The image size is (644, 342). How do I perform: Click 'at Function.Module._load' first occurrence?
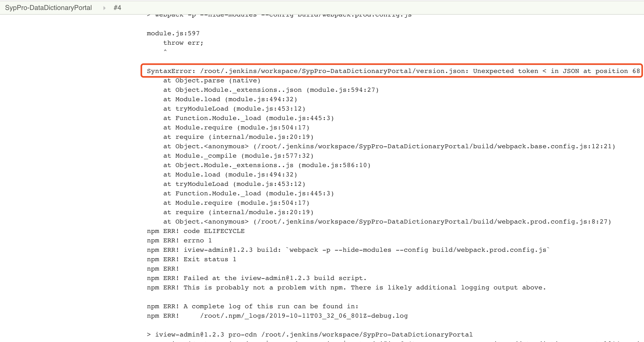coord(249,118)
